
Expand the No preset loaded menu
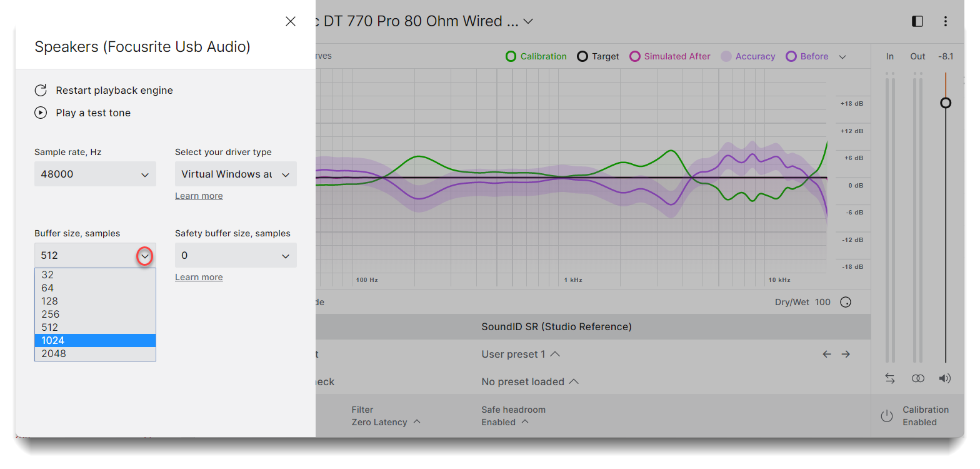(x=530, y=381)
